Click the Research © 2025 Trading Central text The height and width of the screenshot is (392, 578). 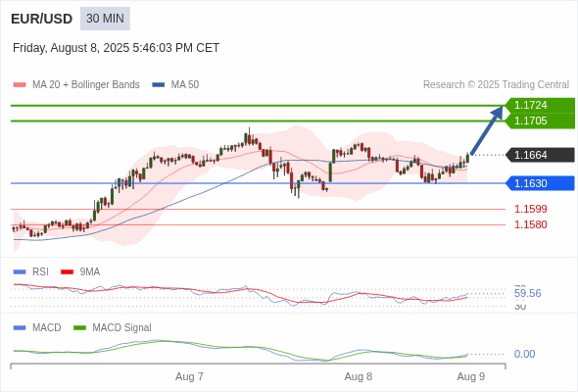point(496,85)
